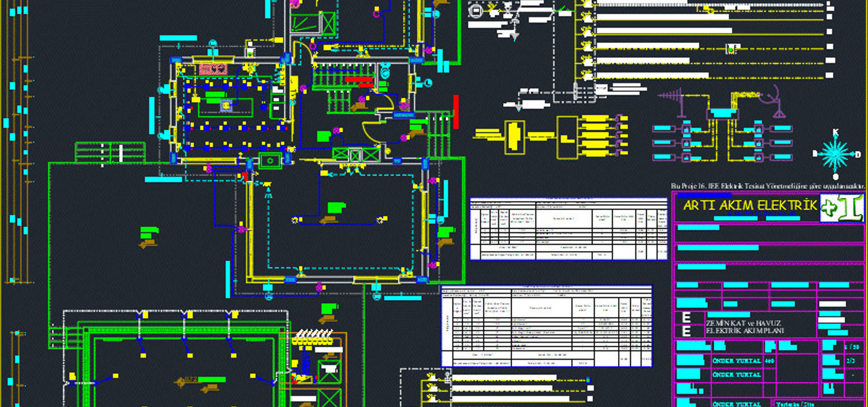Select the upper load calculation table
The width and height of the screenshot is (868, 407).
coord(569,229)
